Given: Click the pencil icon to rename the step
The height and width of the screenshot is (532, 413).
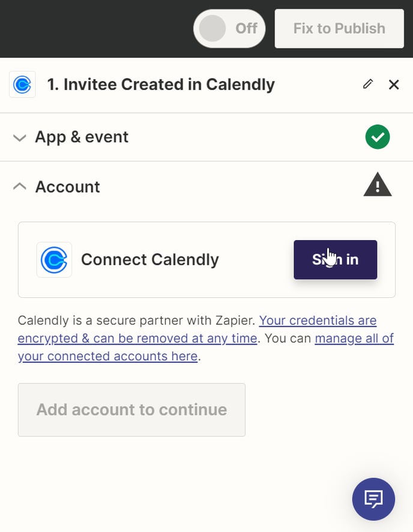Looking at the screenshot, I should coord(367,84).
